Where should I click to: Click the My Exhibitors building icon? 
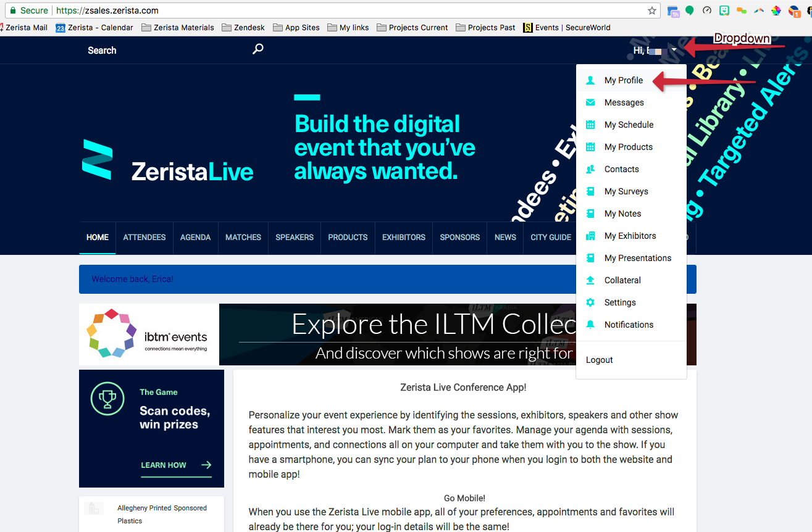[590, 236]
